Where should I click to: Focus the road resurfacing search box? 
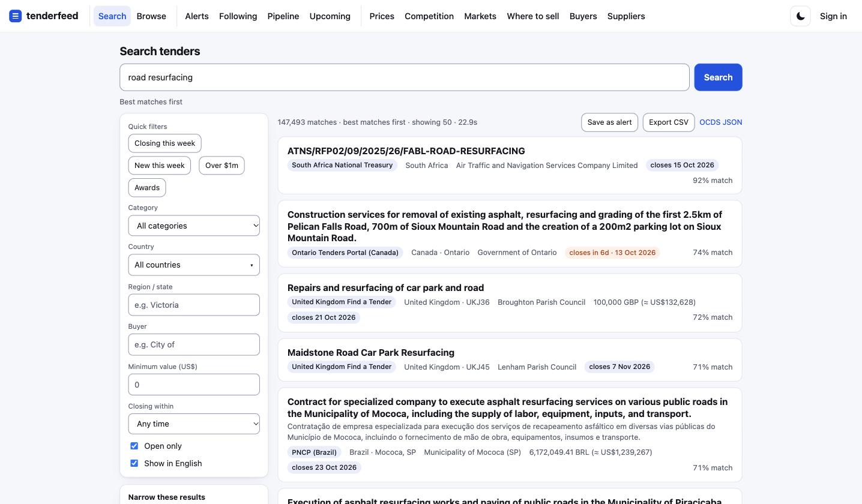(404, 77)
